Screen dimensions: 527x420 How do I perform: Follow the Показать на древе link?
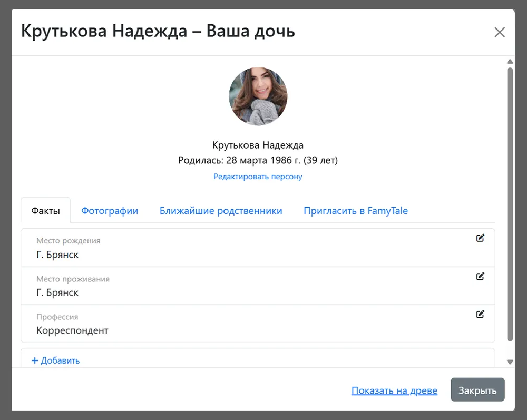pyautogui.click(x=394, y=390)
